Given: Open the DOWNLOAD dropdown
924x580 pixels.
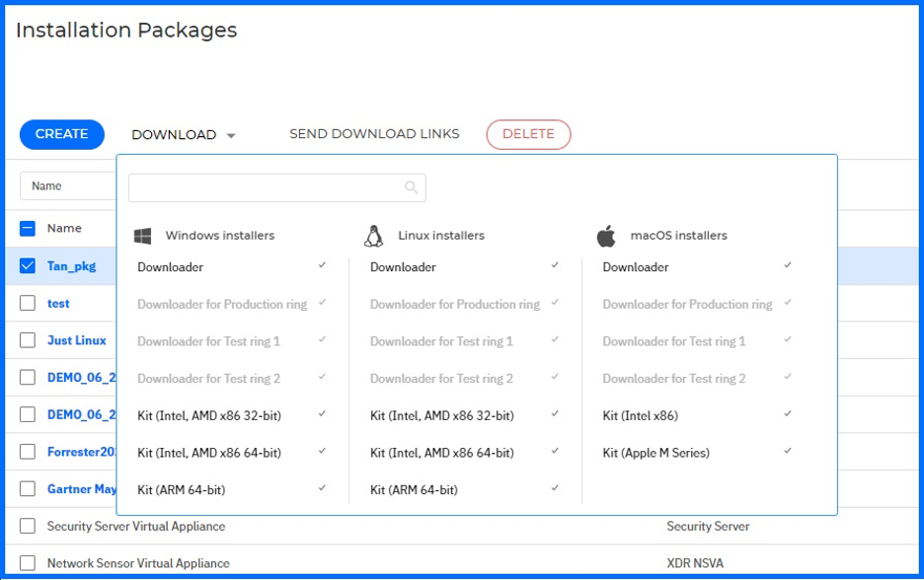Looking at the screenshot, I should pos(183,134).
